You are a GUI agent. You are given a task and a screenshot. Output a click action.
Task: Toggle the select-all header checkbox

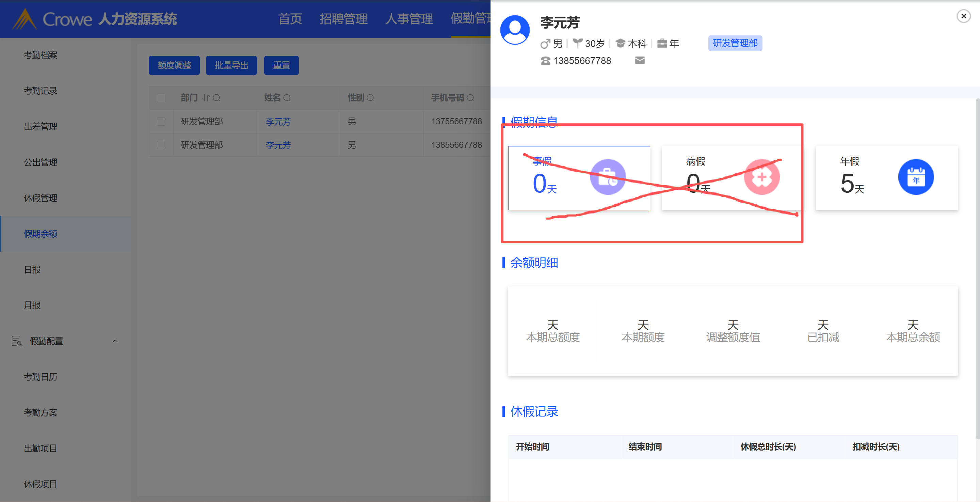[161, 98]
